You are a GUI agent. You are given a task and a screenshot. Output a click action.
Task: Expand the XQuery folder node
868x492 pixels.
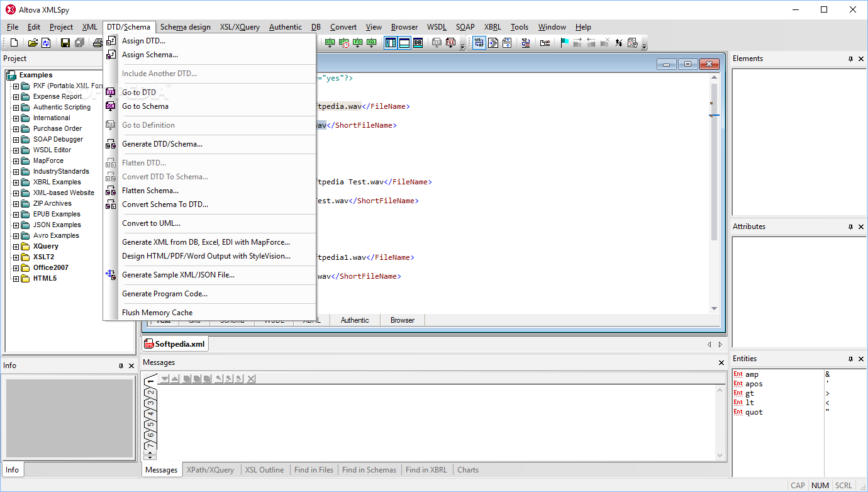click(16, 247)
